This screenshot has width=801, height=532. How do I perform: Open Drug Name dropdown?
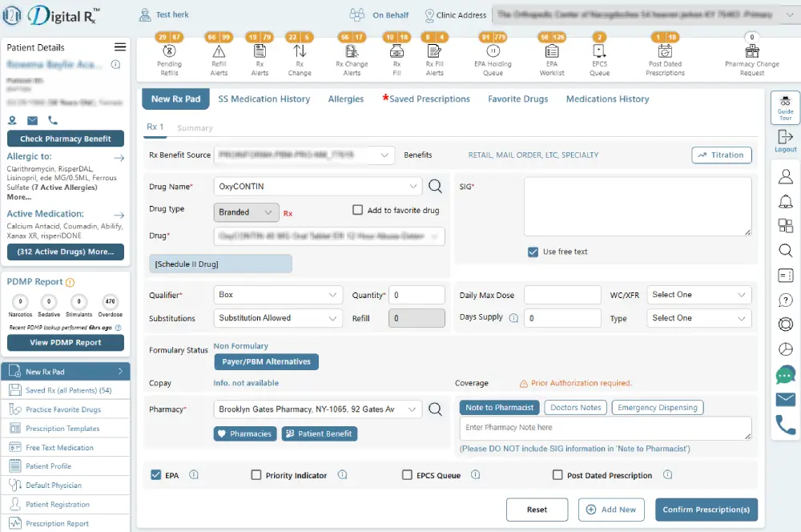tap(318, 187)
